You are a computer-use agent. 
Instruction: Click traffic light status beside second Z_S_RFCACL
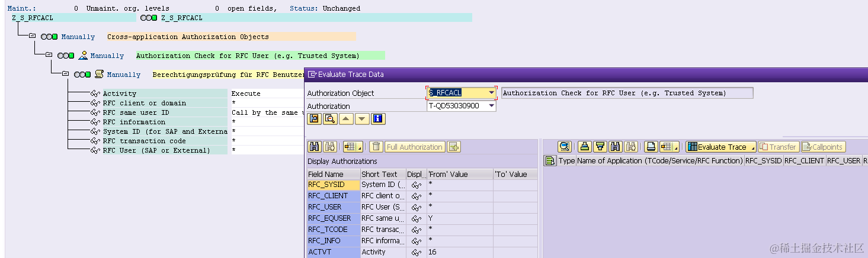(x=149, y=18)
